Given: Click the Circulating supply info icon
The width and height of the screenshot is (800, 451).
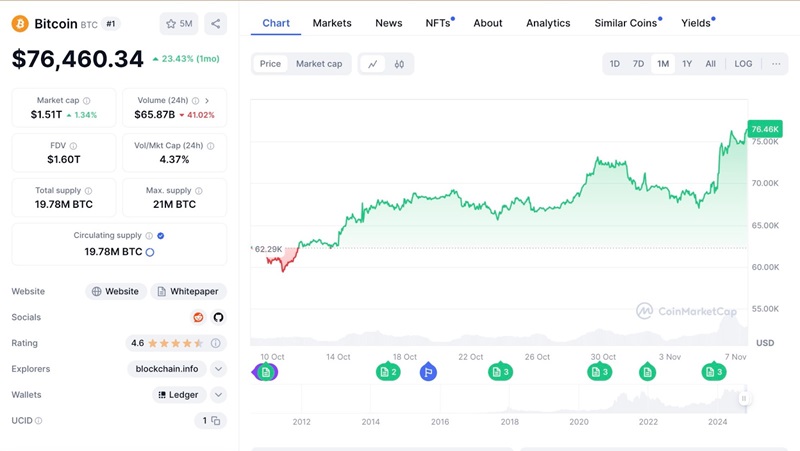Looking at the screenshot, I should [149, 235].
